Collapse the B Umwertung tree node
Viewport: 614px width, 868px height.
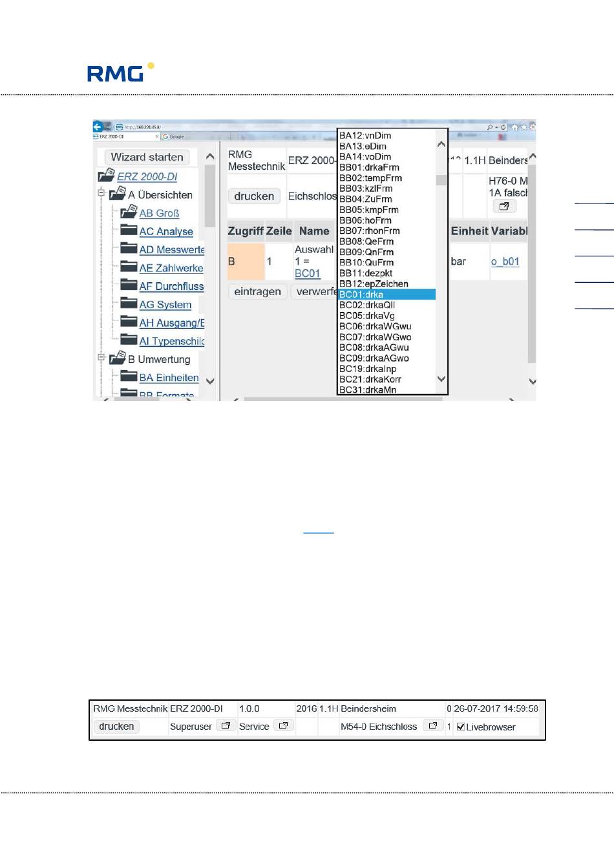click(x=101, y=357)
